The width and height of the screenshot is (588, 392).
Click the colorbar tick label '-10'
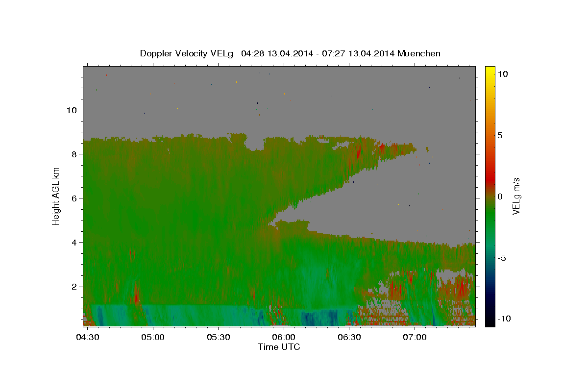tap(504, 318)
